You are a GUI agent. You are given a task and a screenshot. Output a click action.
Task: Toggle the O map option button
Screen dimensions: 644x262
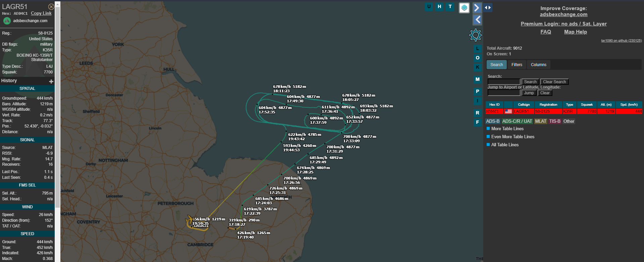[x=478, y=58]
